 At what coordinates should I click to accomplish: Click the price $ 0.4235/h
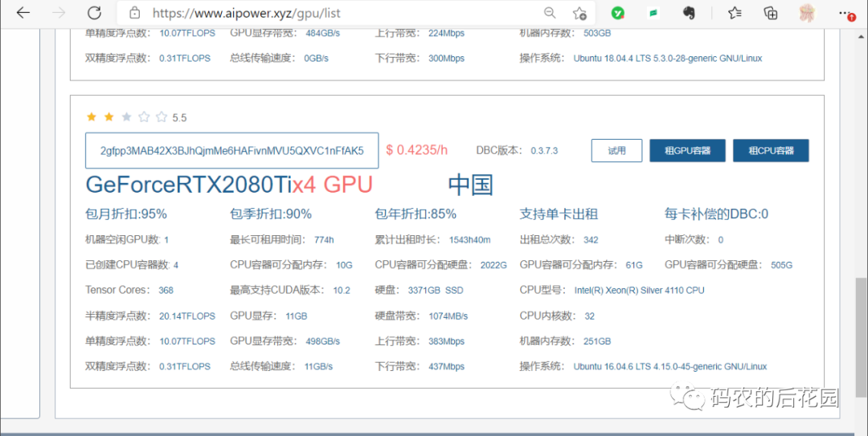click(417, 150)
